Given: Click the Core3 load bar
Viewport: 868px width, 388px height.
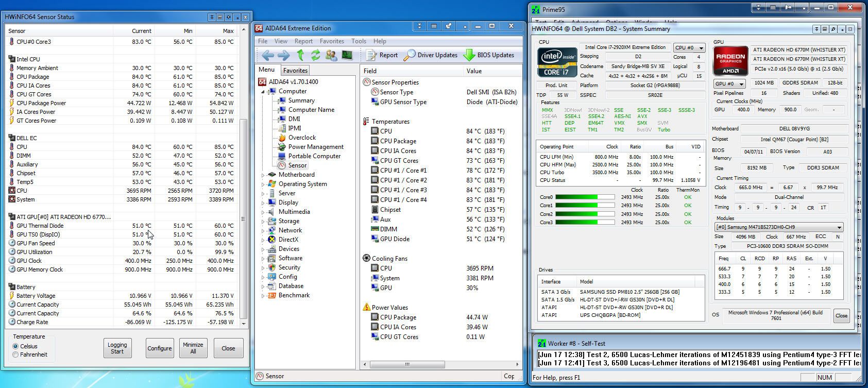Looking at the screenshot, I should (585, 223).
